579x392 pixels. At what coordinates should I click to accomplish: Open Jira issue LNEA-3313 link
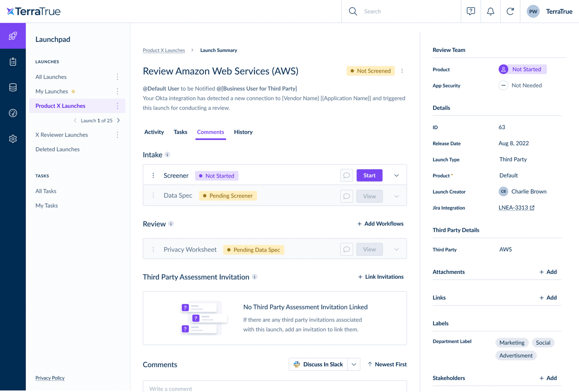pos(516,207)
